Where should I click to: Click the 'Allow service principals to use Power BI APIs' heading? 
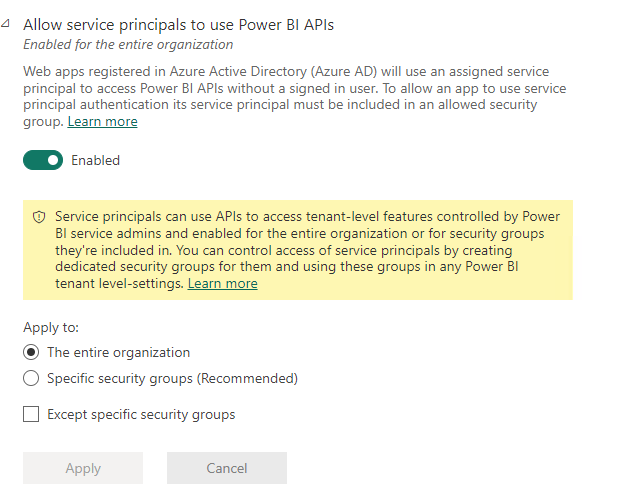[x=178, y=24]
